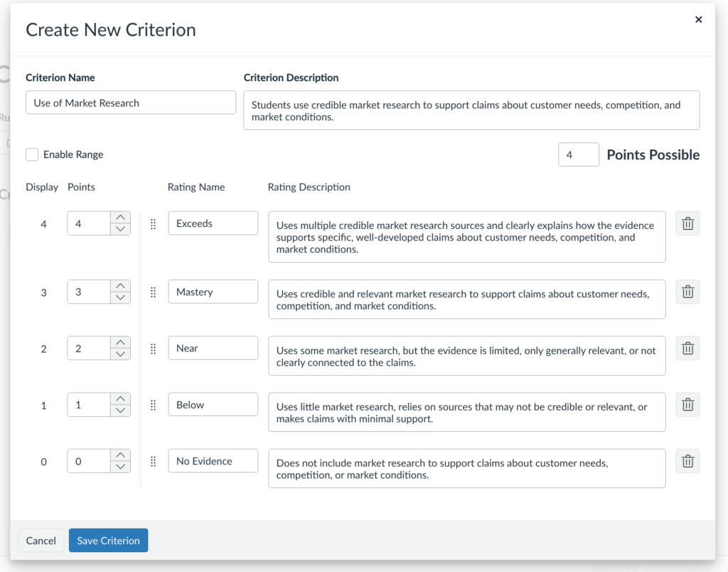This screenshot has width=728, height=572.
Task: Grab the drag handle for Below rating
Action: coord(154,406)
